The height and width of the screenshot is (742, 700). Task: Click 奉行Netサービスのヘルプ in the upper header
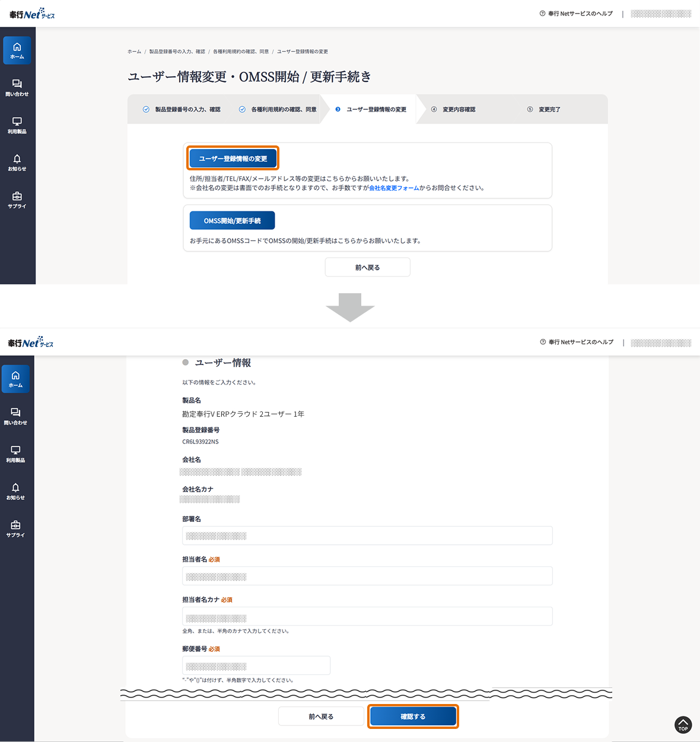pos(576,14)
